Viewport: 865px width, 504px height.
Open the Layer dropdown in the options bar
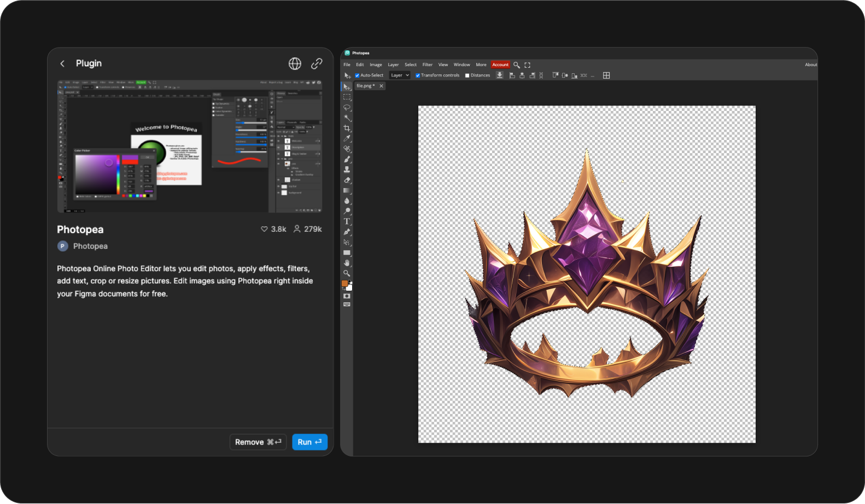tap(400, 75)
